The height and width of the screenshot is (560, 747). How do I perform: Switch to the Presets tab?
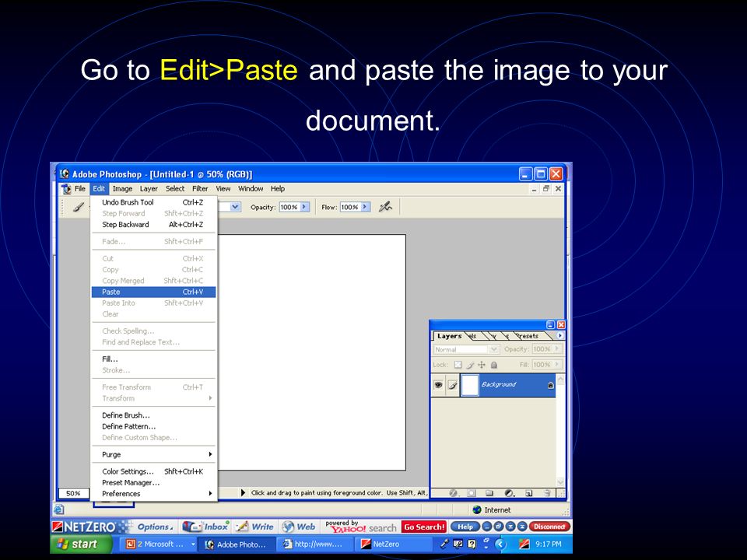[x=528, y=336]
